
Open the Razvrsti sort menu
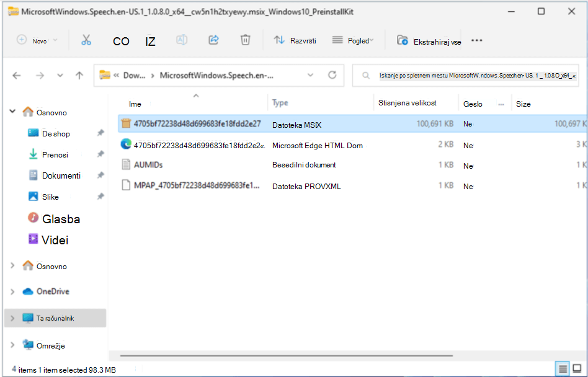tap(295, 40)
